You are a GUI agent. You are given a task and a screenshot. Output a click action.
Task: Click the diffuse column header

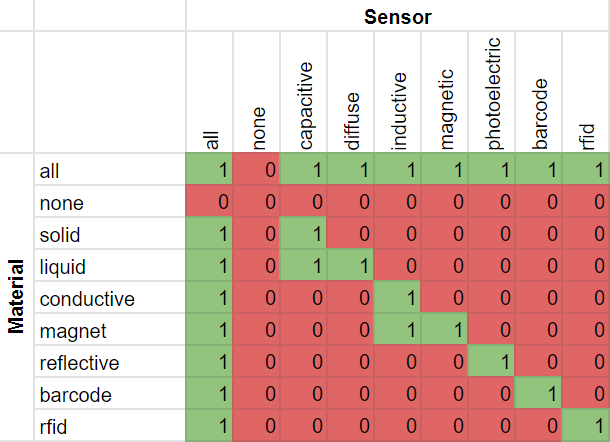(352, 93)
